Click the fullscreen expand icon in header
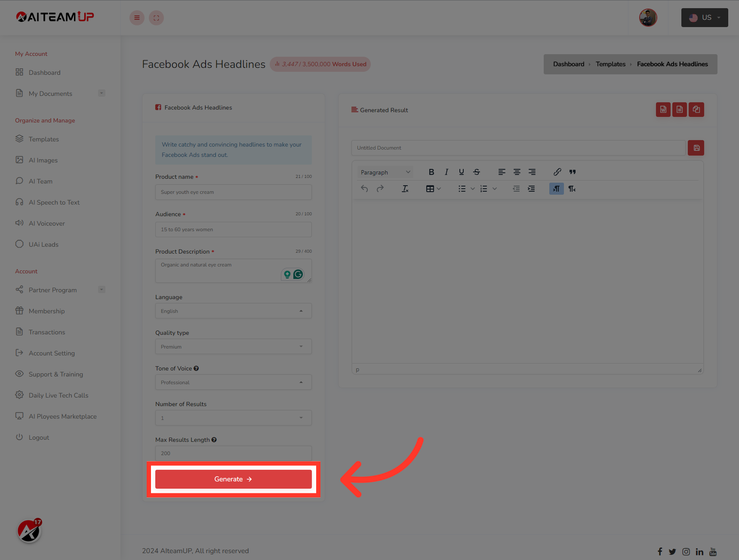 [x=156, y=18]
